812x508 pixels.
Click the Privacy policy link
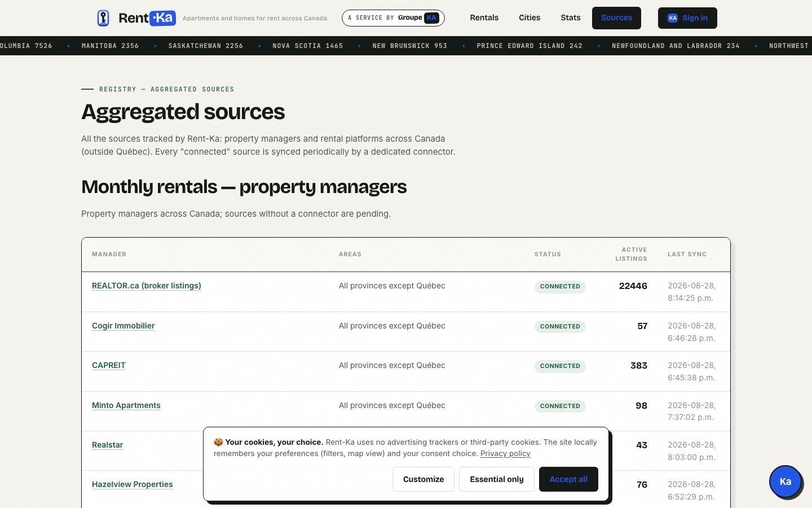click(505, 453)
